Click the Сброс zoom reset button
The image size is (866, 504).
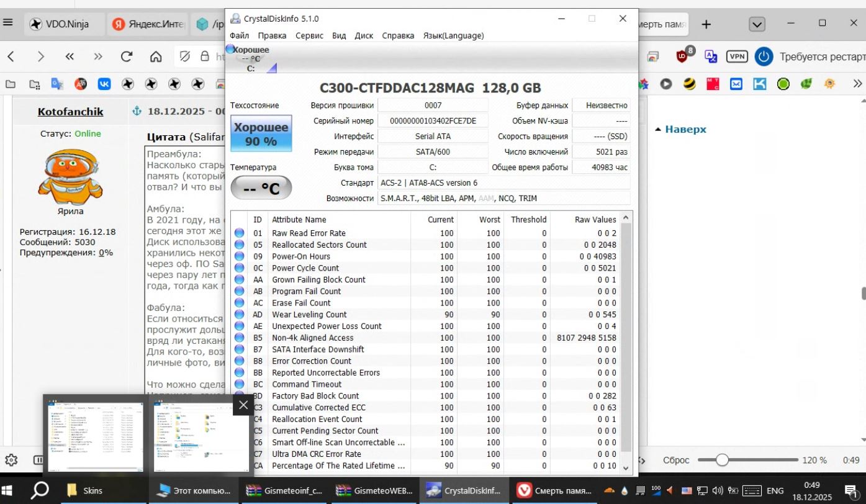click(676, 460)
